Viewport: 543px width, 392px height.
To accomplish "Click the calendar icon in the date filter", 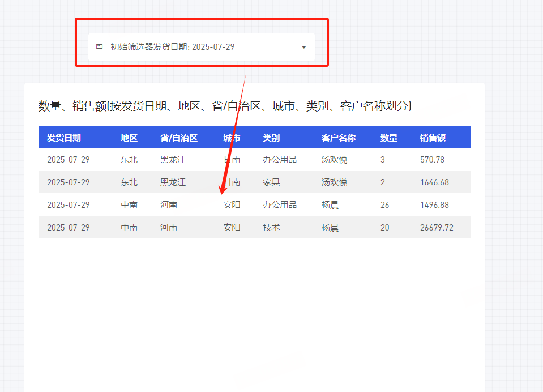I will 100,47.
